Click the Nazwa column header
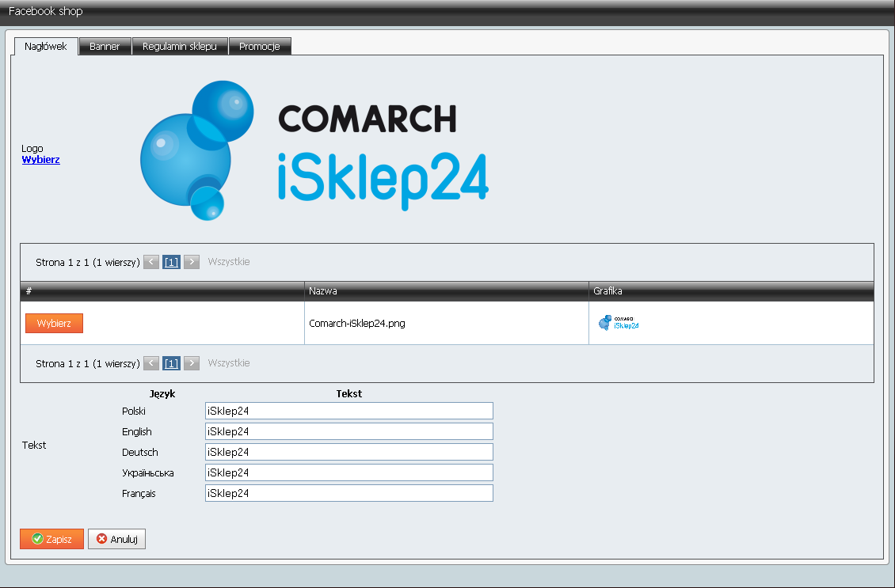The image size is (895, 588). 447,291
